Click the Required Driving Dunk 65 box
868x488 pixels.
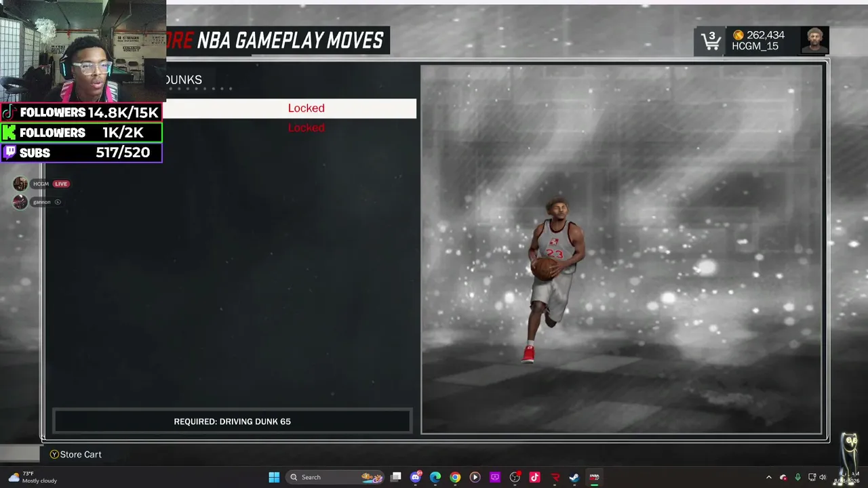click(233, 421)
